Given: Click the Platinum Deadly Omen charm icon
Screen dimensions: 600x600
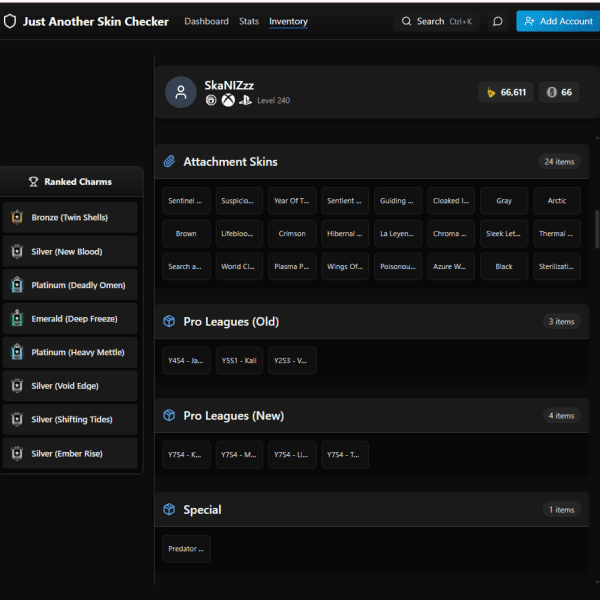Looking at the screenshot, I should point(17,285).
